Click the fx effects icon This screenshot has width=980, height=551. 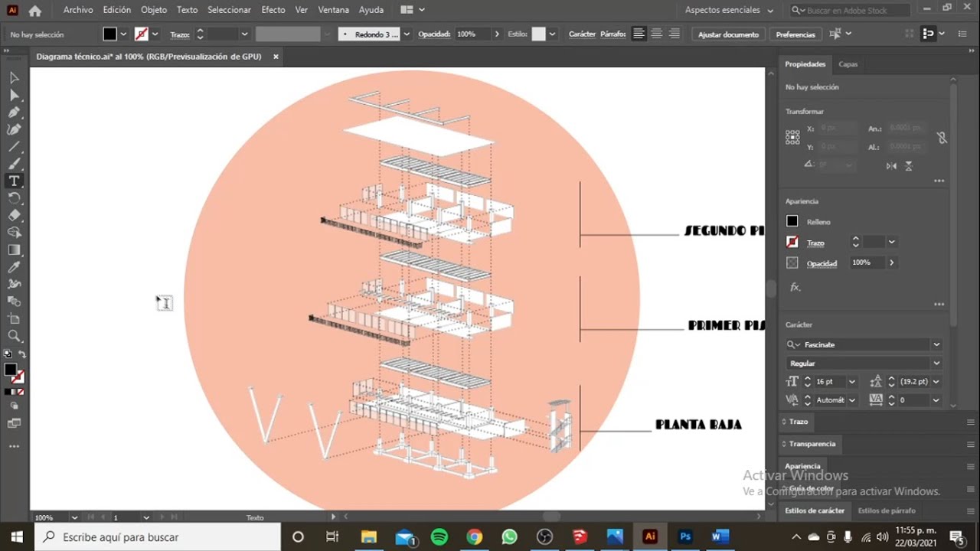[795, 288]
